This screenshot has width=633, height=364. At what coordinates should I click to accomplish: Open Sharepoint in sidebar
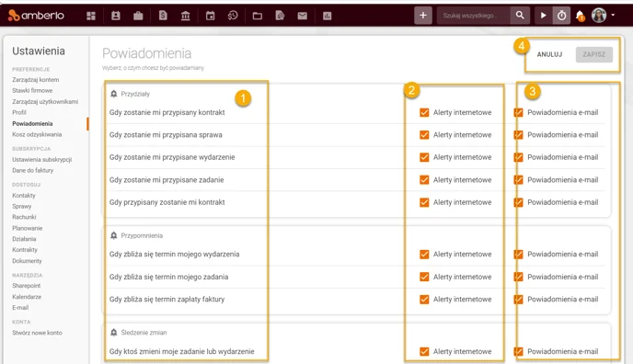coord(27,286)
